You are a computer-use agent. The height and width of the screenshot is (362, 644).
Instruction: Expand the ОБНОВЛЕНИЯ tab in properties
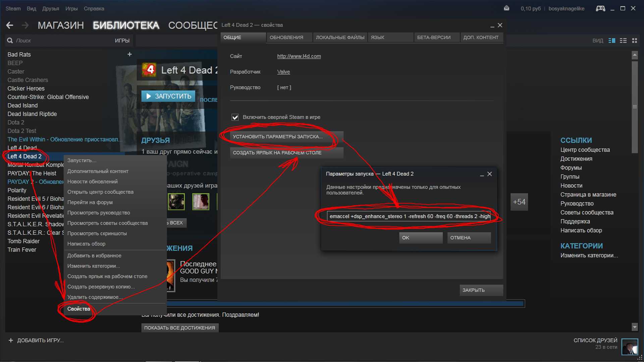[x=286, y=37]
